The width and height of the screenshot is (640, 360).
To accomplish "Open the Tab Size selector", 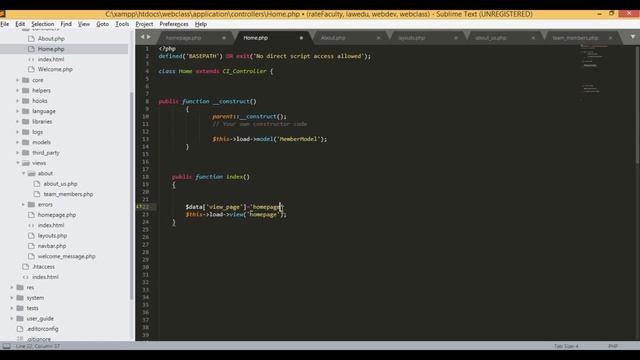I will 566,346.
